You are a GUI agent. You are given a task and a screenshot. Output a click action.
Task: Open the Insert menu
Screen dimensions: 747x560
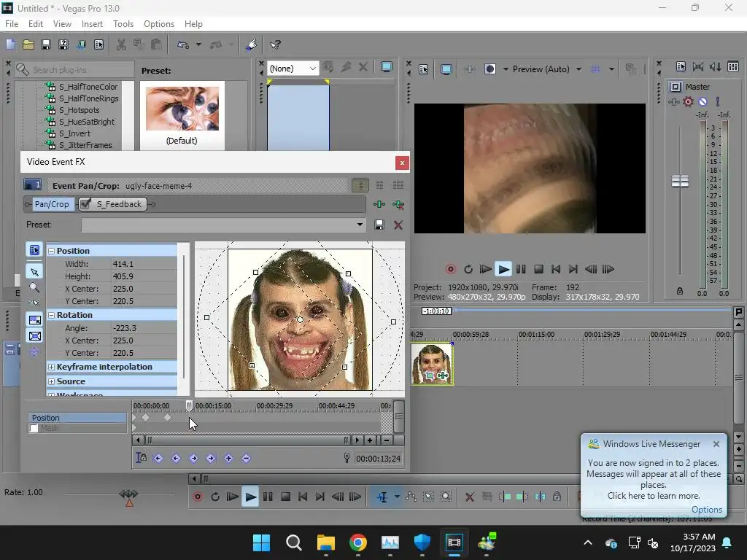(92, 24)
